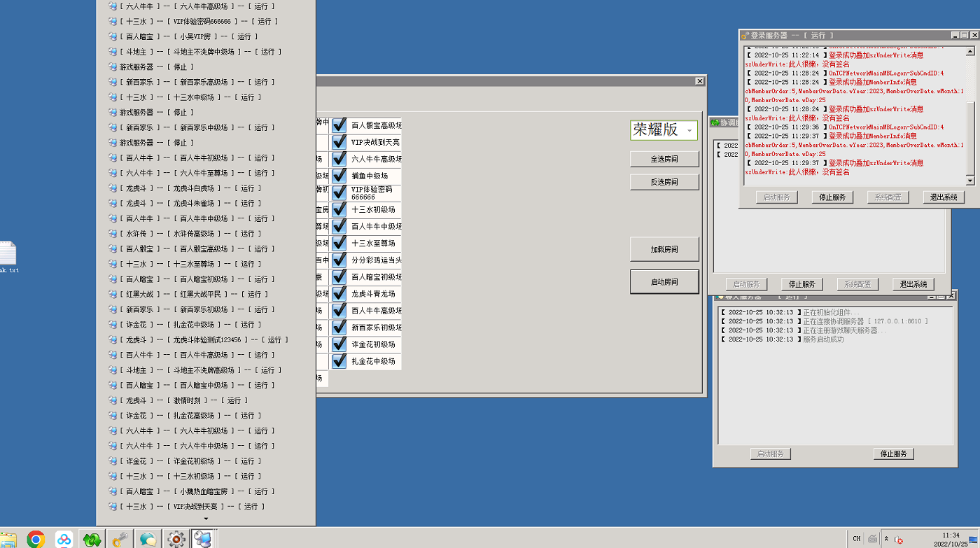980x548 pixels.
Task: Click the blue cloud icon in the taskbar
Action: pos(64,539)
